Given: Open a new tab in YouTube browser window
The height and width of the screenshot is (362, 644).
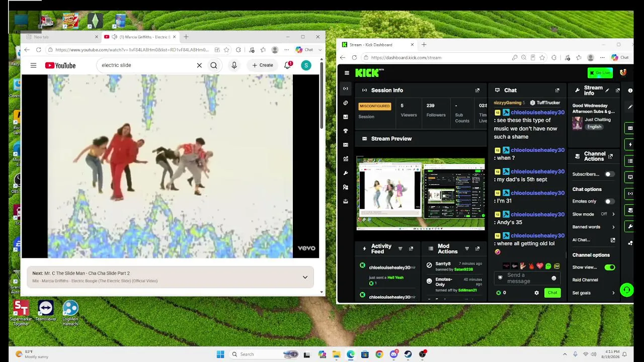Looking at the screenshot, I should pos(186,37).
